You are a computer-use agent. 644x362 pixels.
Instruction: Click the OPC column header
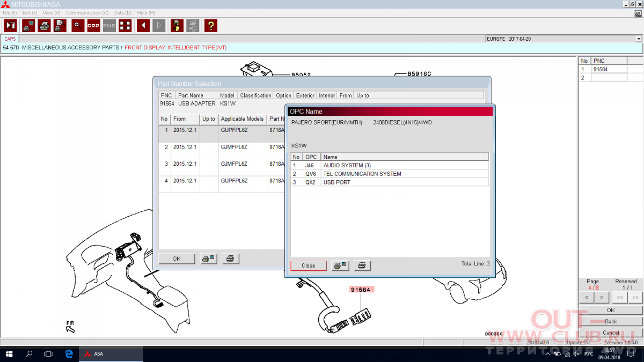coord(311,157)
